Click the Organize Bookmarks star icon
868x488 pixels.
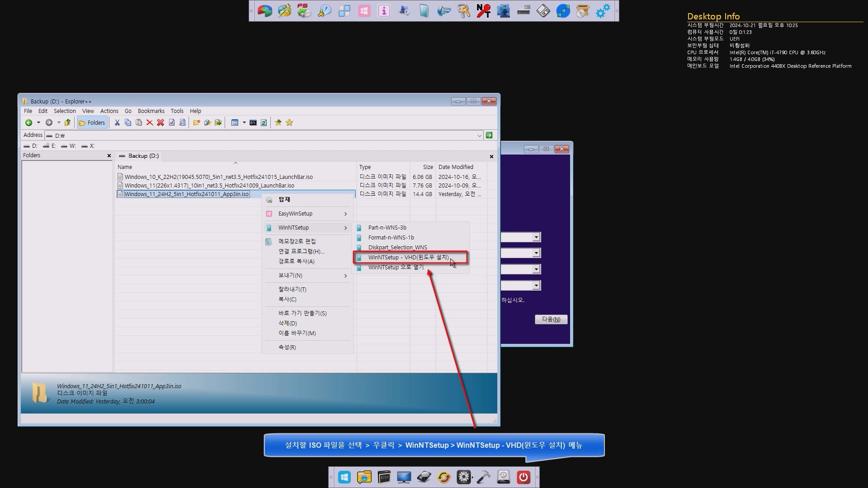point(289,122)
